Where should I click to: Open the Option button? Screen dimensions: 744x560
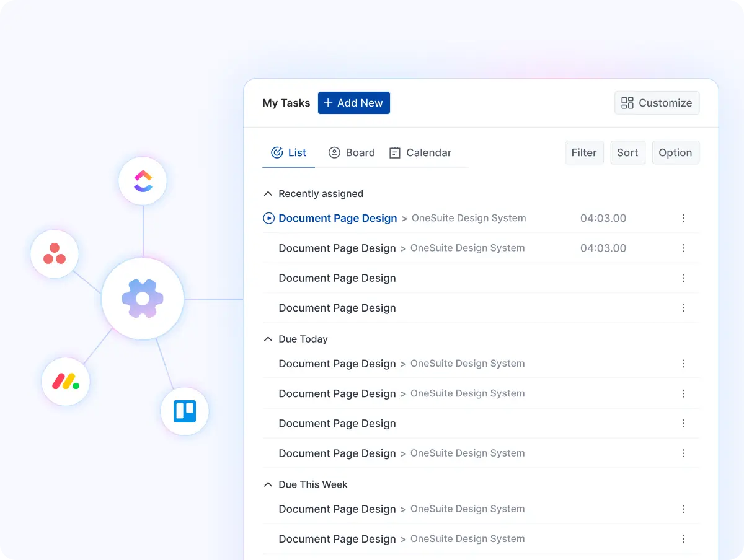[676, 152]
